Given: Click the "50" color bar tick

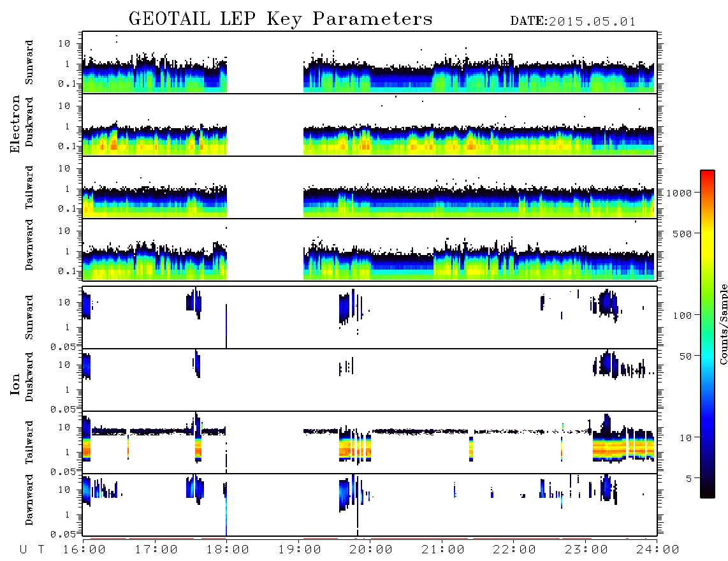Looking at the screenshot, I should (x=685, y=356).
